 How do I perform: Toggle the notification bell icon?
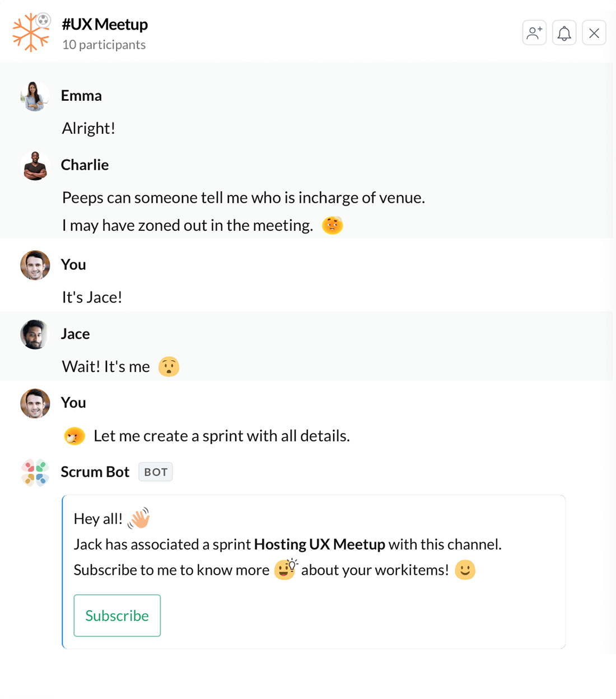(564, 33)
